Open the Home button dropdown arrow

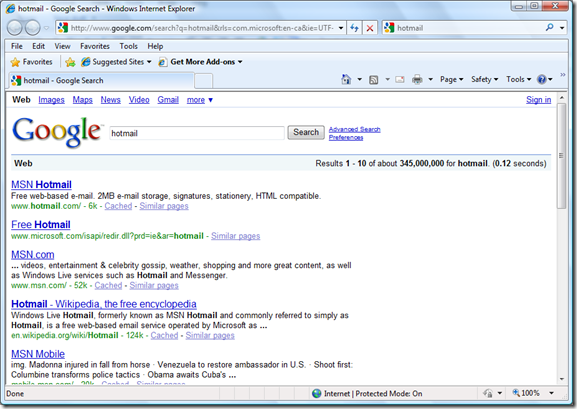point(360,80)
